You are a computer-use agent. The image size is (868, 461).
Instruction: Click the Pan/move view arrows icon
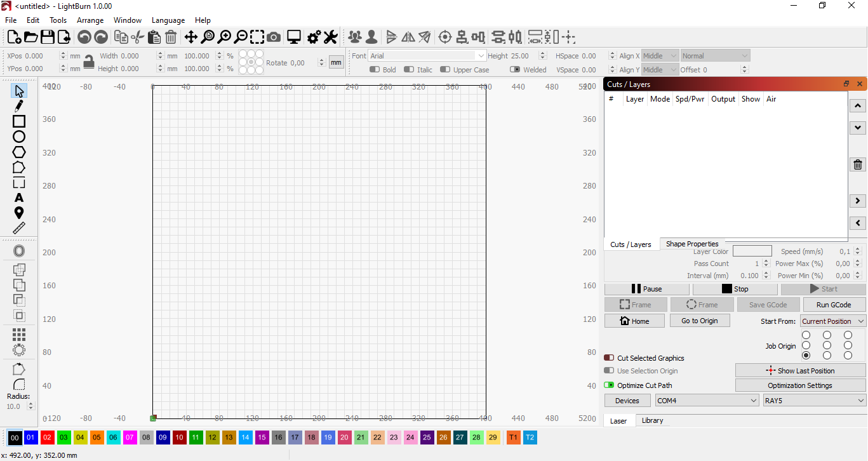(191, 37)
